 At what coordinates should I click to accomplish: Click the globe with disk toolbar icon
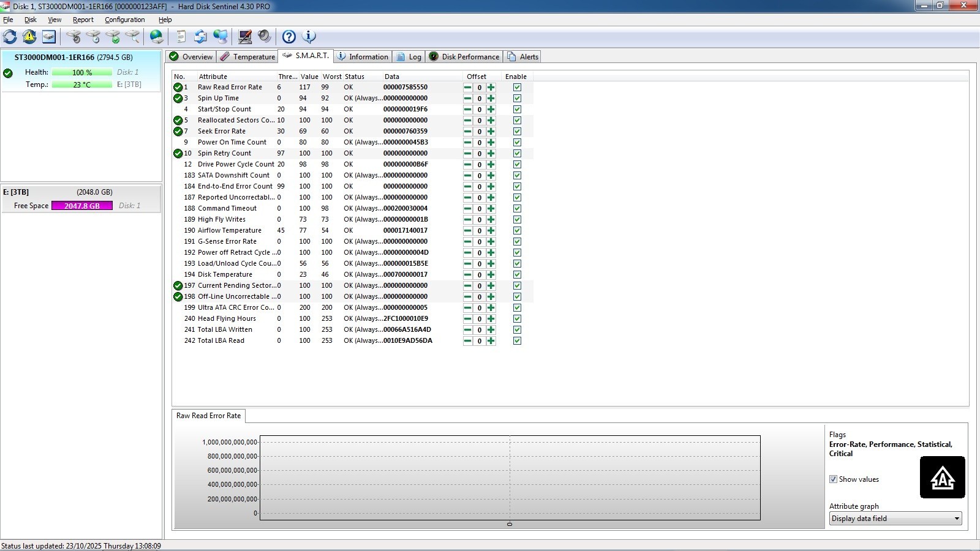pyautogui.click(x=157, y=37)
